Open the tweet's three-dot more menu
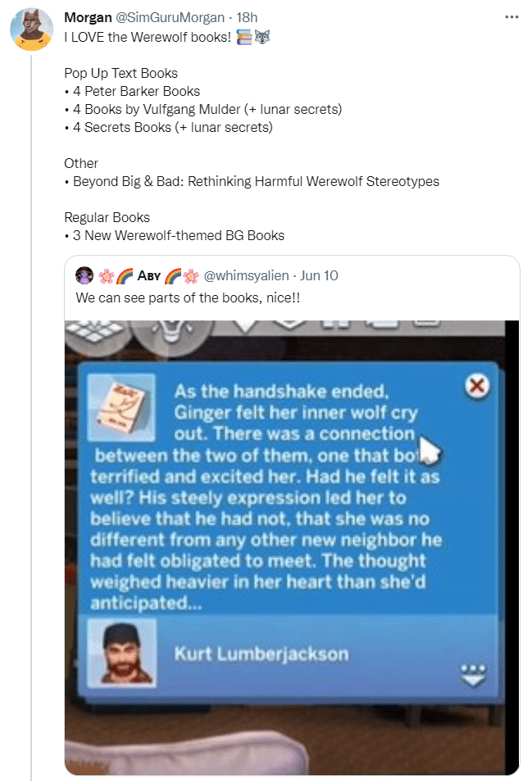 pyautogui.click(x=512, y=17)
